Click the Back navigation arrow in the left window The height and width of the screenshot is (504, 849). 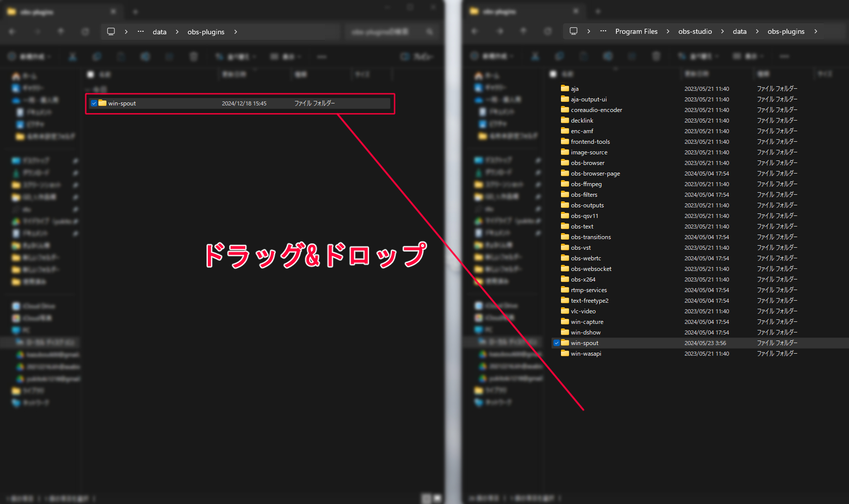(x=12, y=31)
